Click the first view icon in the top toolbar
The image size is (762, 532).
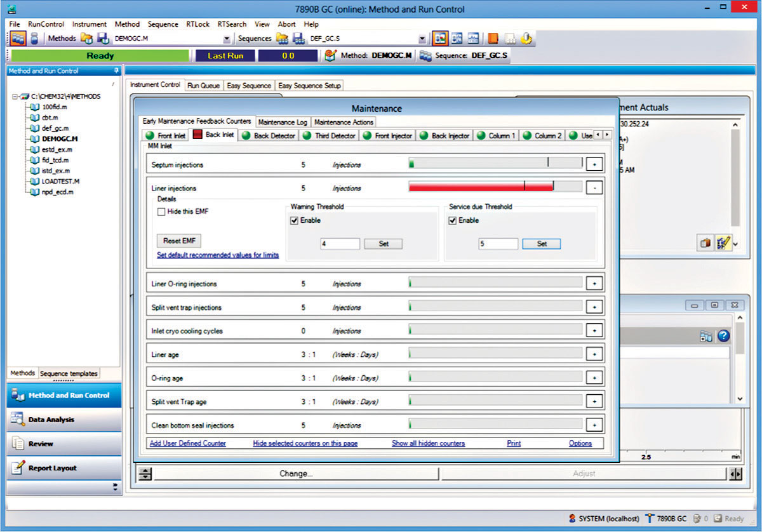[18, 38]
